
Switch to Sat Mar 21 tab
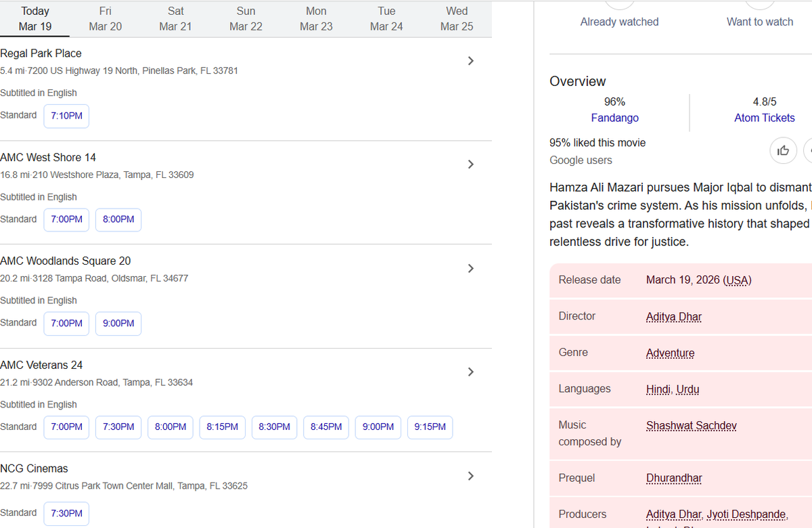click(x=176, y=18)
